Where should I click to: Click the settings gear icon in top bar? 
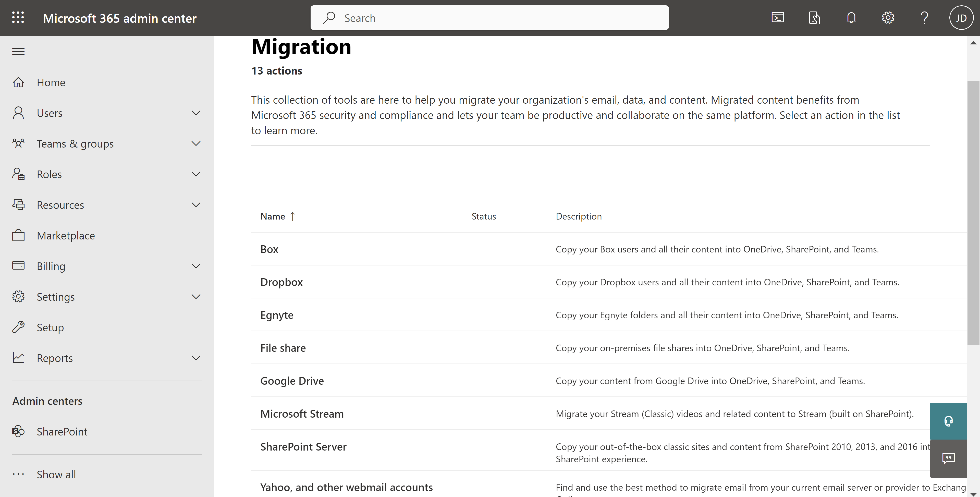tap(888, 17)
